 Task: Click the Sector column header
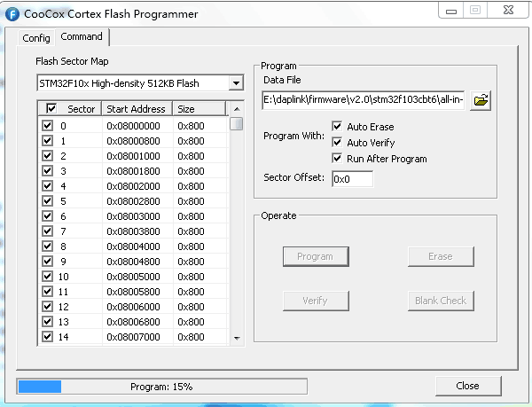point(69,109)
